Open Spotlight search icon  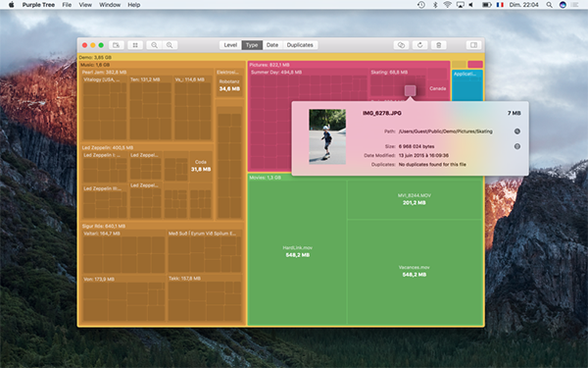pyautogui.click(x=549, y=5)
